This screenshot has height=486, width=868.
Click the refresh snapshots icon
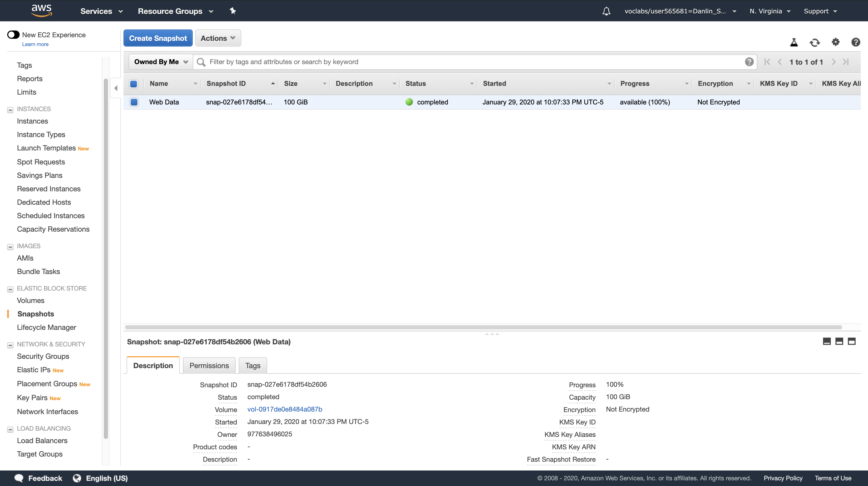pos(815,42)
